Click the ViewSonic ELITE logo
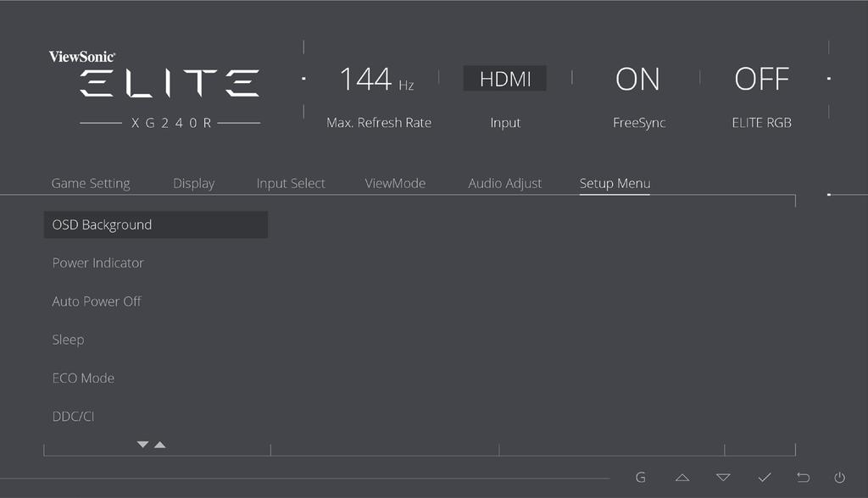 (x=154, y=74)
